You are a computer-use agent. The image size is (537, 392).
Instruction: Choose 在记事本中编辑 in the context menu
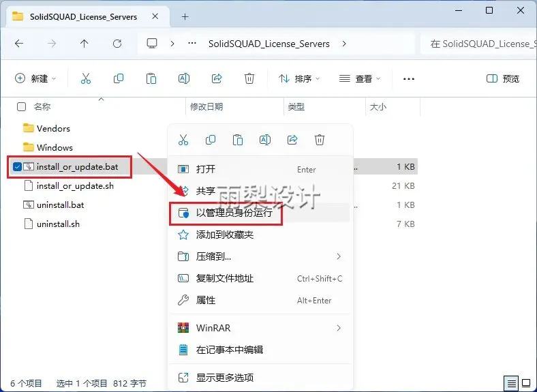(260, 350)
